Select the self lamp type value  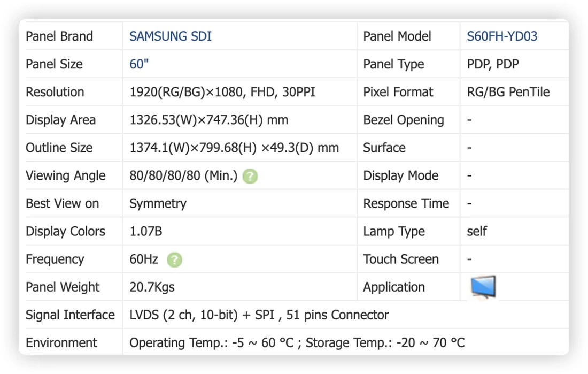pyautogui.click(x=477, y=231)
